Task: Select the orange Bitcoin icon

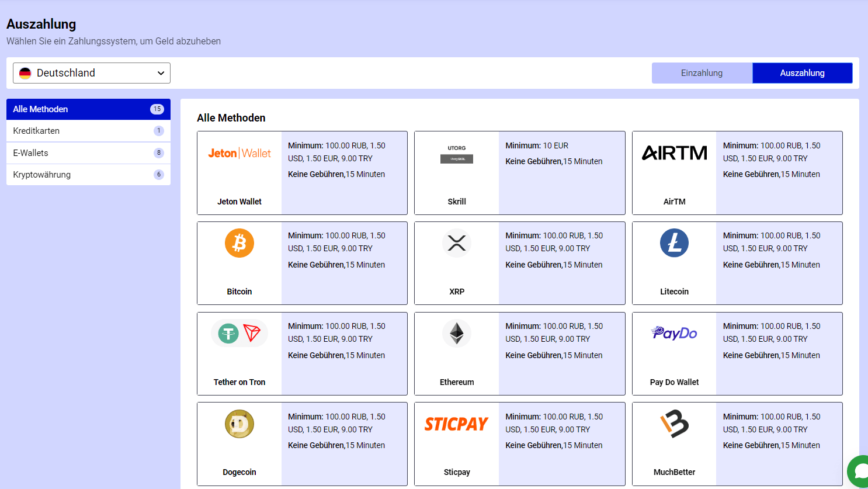Action: pyautogui.click(x=239, y=243)
